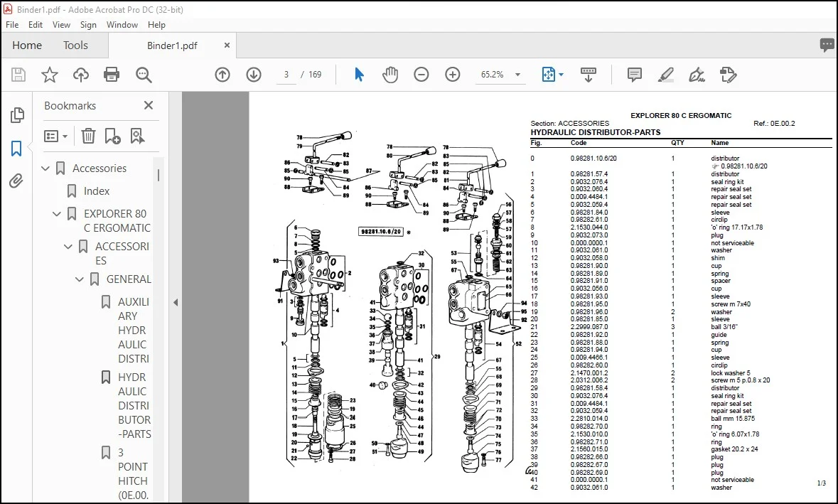Screen dimensions: 838x504
Task: Click the stamp tool icon
Action: pos(728,75)
